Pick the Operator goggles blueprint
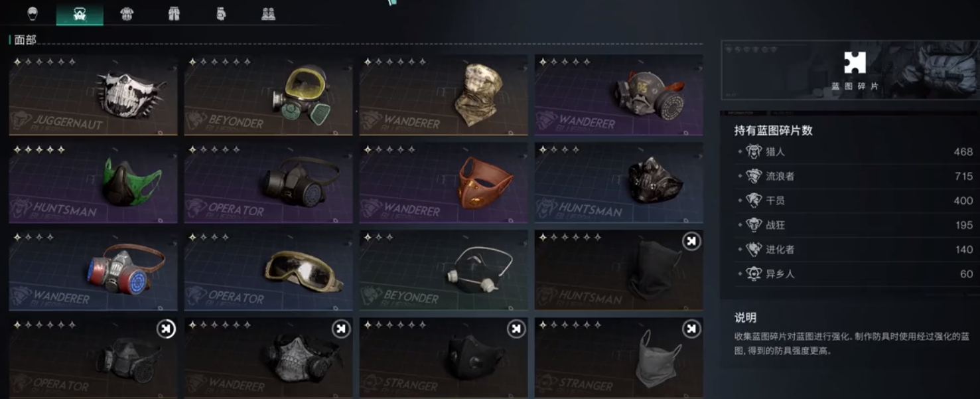This screenshot has width=980, height=399. pos(268,270)
